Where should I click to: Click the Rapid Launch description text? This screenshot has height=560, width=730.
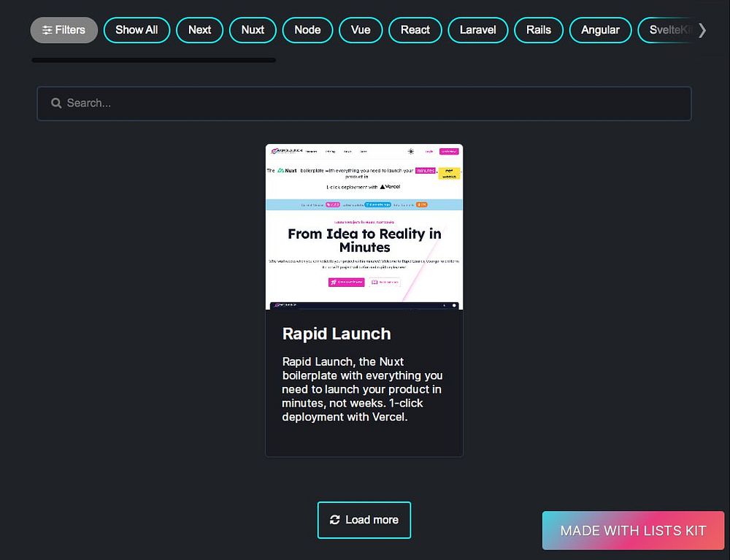362,389
